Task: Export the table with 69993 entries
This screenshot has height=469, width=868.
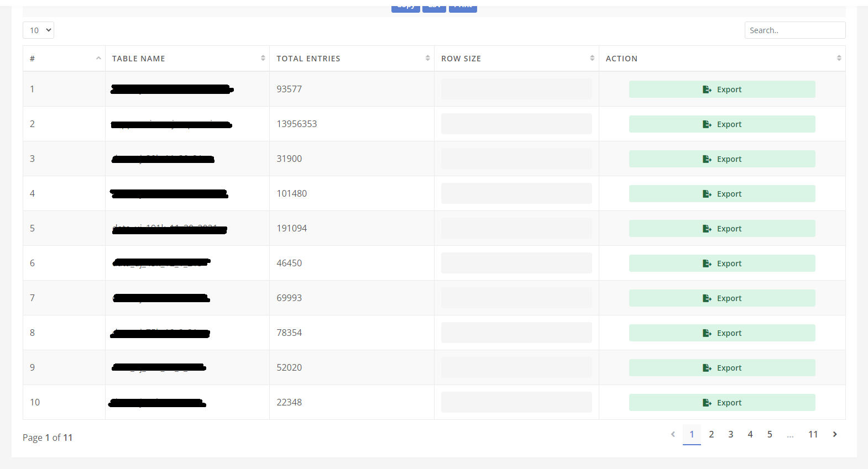Action: click(722, 298)
